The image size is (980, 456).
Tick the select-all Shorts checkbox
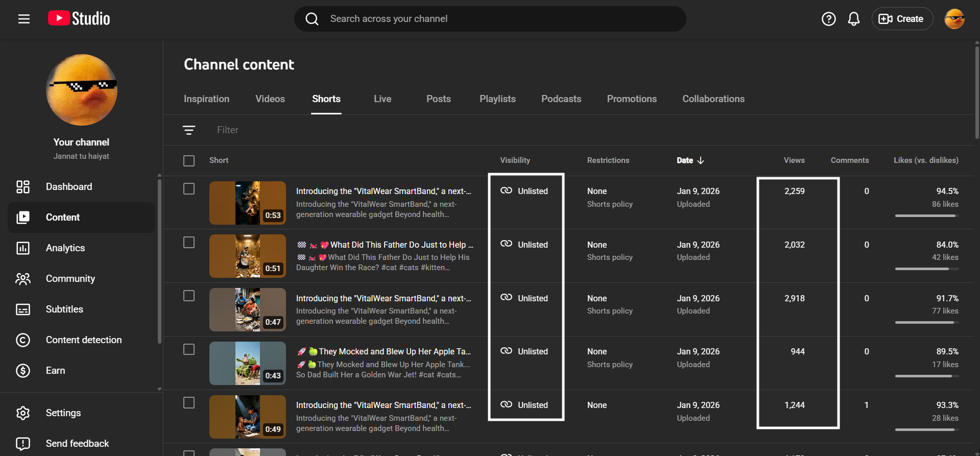pos(189,161)
